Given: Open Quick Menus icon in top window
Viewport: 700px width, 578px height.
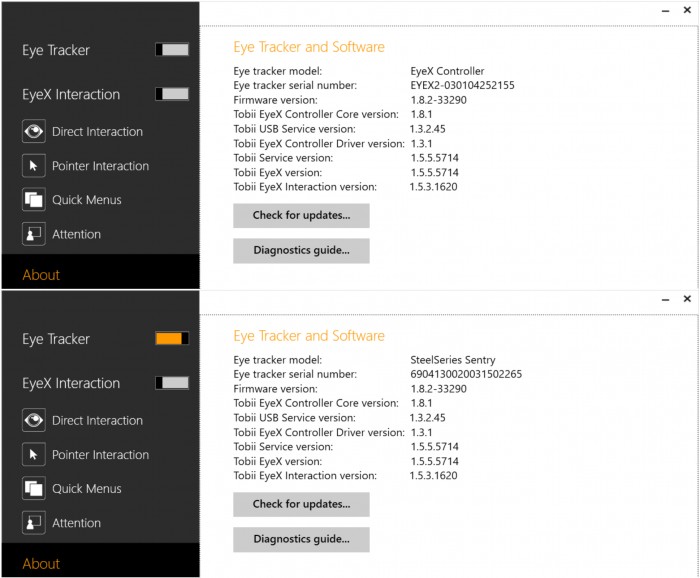Looking at the screenshot, I should click(x=34, y=200).
